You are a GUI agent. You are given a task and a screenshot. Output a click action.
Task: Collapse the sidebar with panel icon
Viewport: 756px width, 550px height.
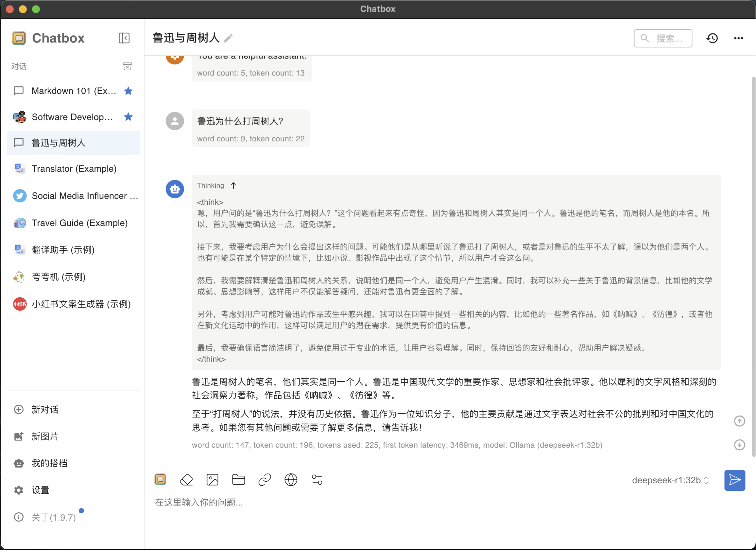[x=124, y=38]
